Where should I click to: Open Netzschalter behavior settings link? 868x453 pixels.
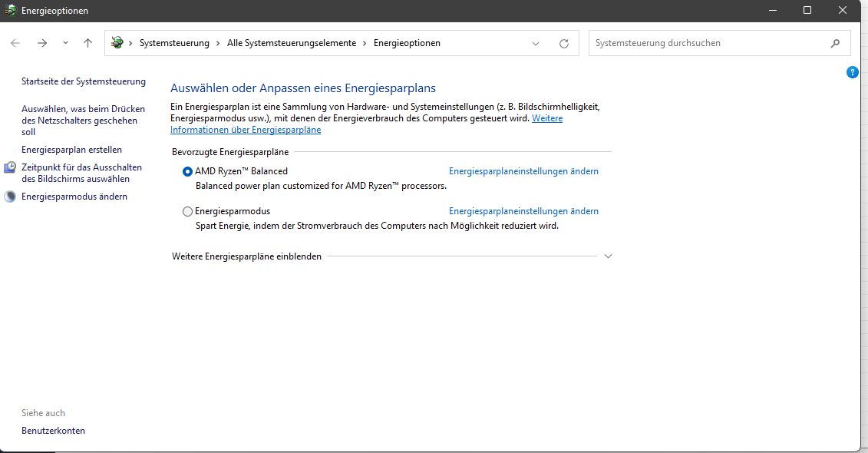point(83,121)
